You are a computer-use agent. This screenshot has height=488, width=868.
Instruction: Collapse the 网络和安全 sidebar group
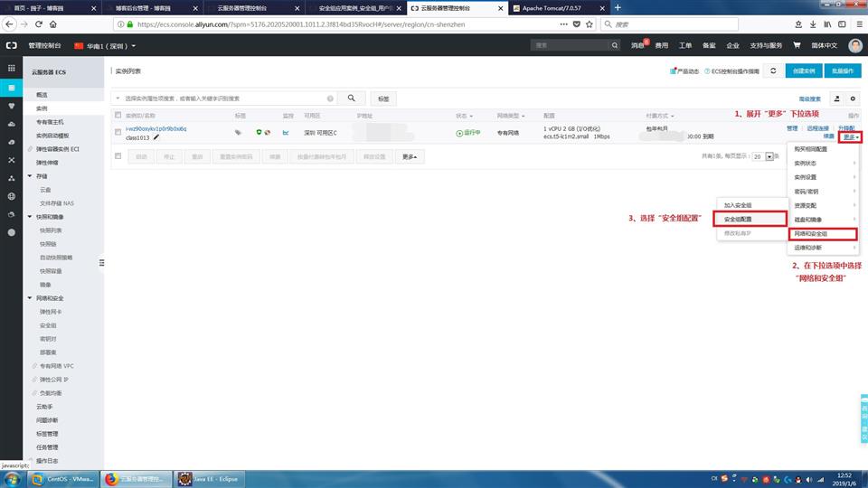pos(30,298)
